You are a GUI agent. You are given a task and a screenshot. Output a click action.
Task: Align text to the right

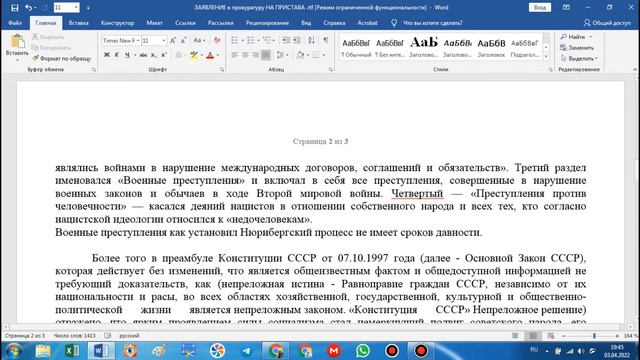(255, 55)
